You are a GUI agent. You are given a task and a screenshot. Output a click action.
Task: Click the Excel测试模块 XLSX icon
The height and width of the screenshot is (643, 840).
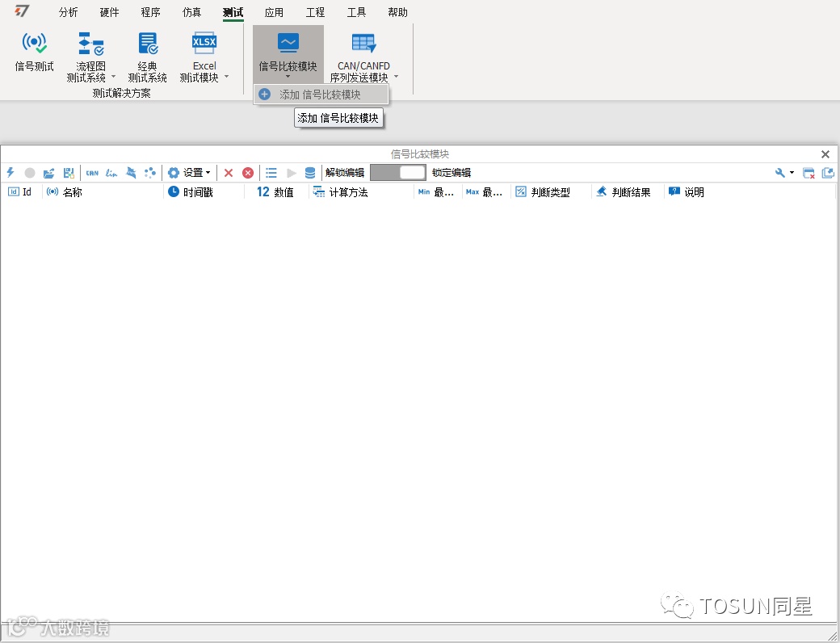click(204, 43)
